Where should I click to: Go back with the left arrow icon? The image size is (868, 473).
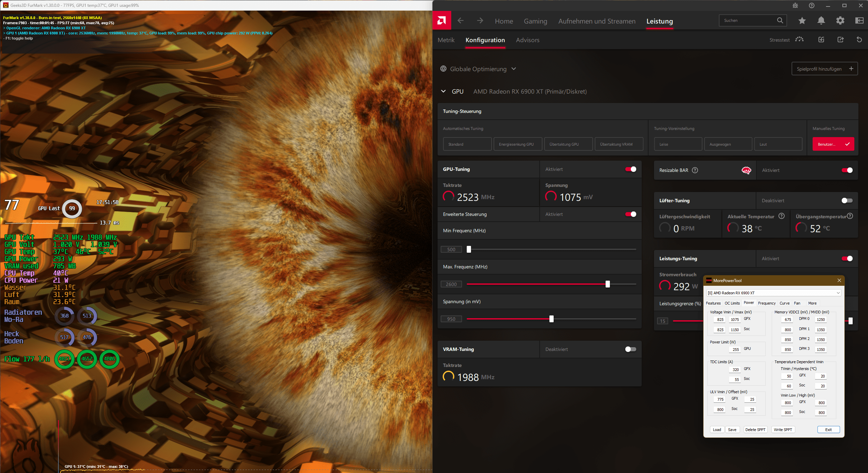(460, 21)
